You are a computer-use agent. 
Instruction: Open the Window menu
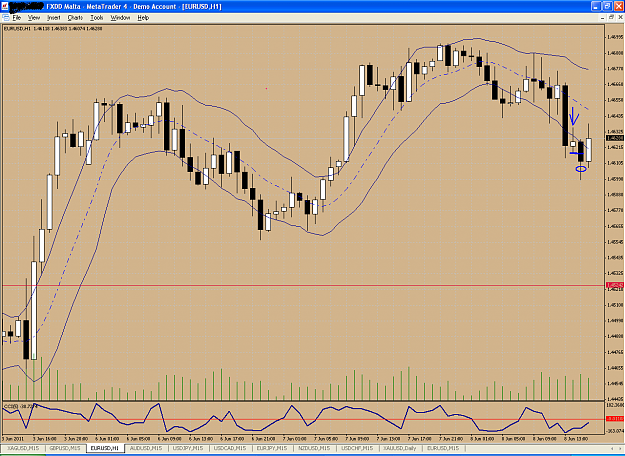pos(120,18)
